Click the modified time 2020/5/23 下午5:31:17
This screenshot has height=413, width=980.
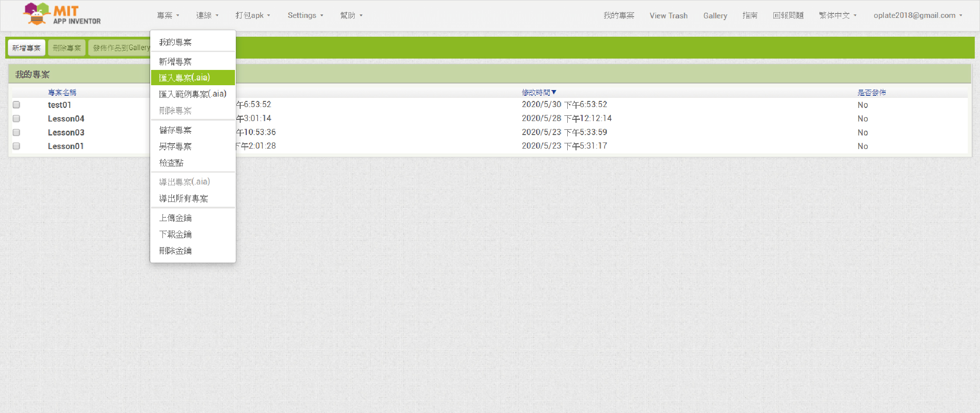coord(564,146)
